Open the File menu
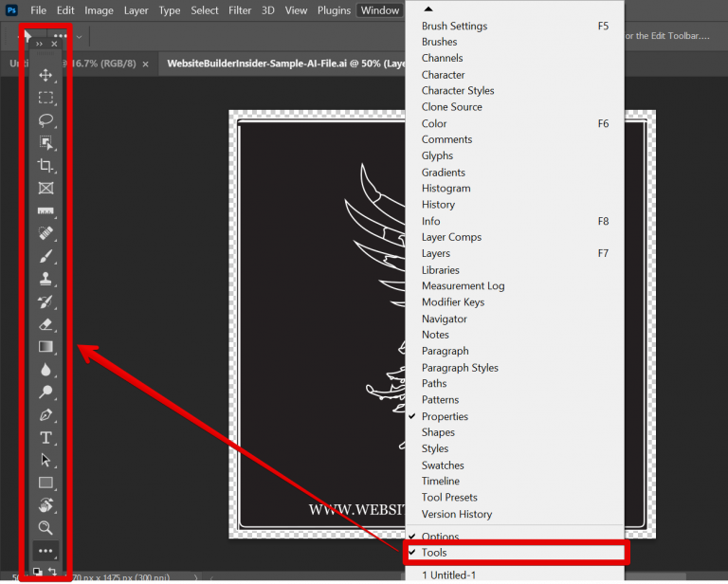 coord(38,10)
